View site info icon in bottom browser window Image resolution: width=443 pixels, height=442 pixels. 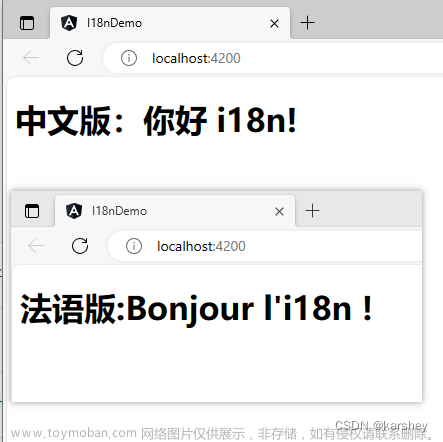click(x=134, y=246)
